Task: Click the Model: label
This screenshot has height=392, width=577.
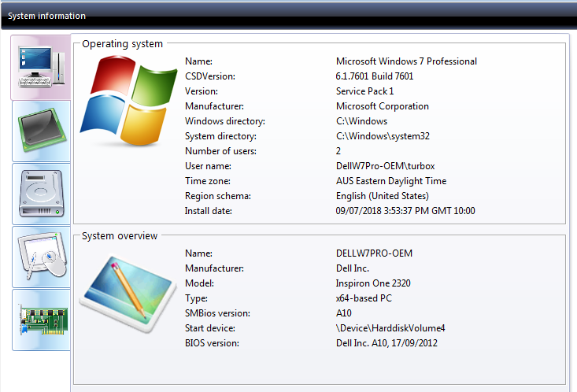Action: point(199,283)
